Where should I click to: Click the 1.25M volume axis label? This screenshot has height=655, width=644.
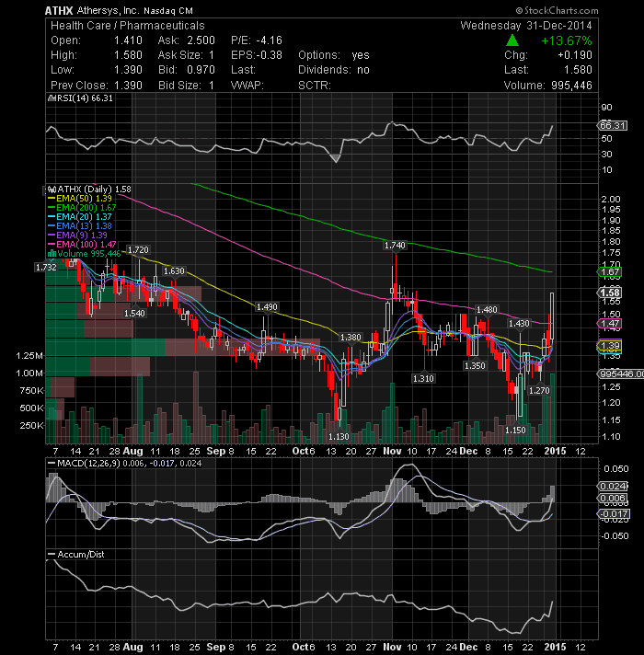click(x=29, y=356)
